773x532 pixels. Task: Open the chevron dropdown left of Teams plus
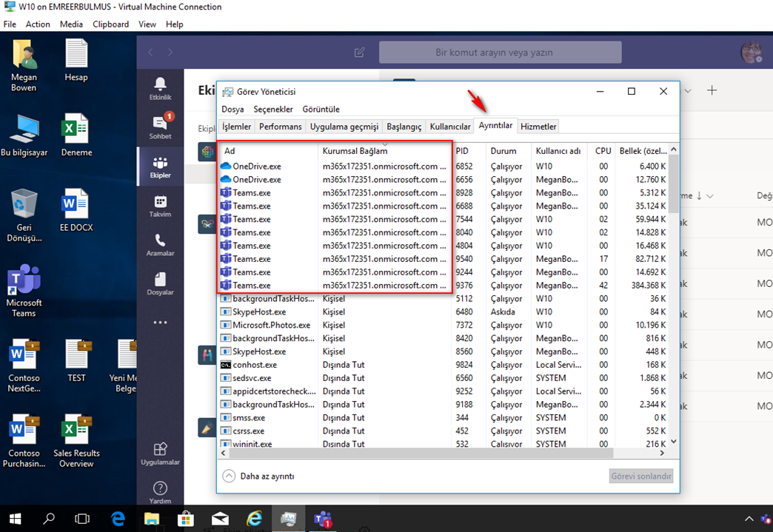[688, 90]
